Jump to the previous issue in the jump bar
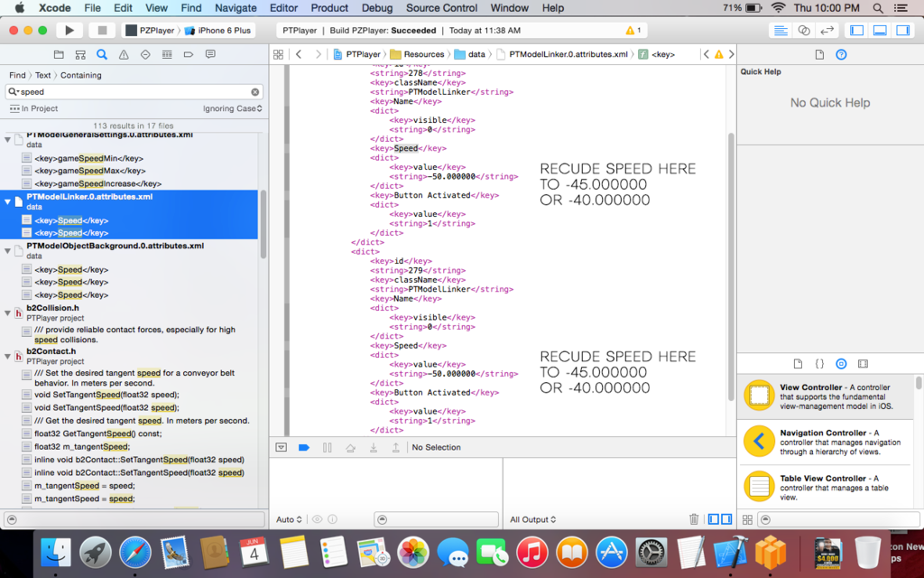Viewport: 924px width, 578px height. 706,54
